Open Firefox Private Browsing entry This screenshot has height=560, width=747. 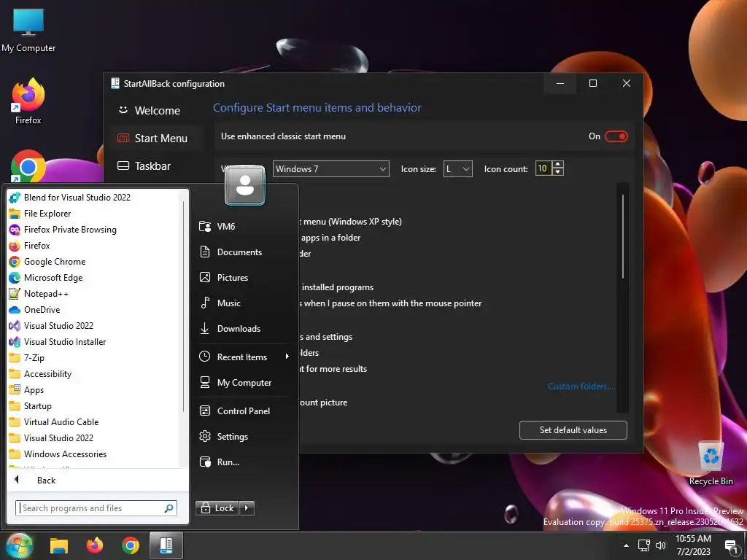pyautogui.click(x=70, y=230)
